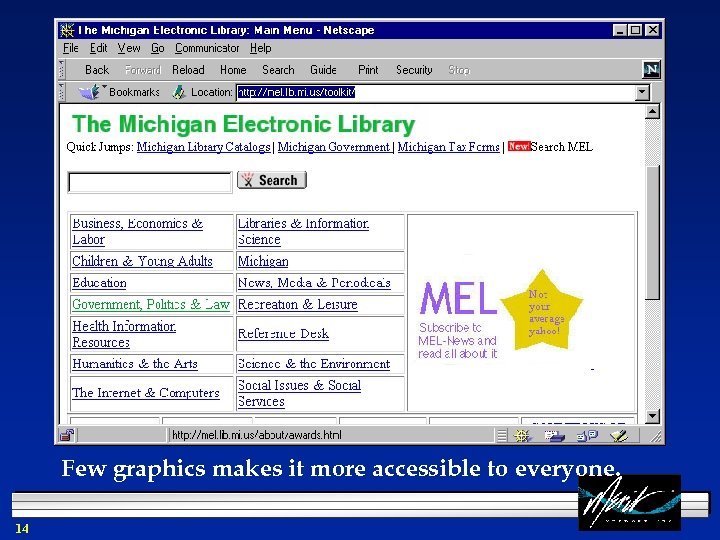The image size is (720, 540).
Task: Open the Bookmarks icon menu
Action: (91, 92)
